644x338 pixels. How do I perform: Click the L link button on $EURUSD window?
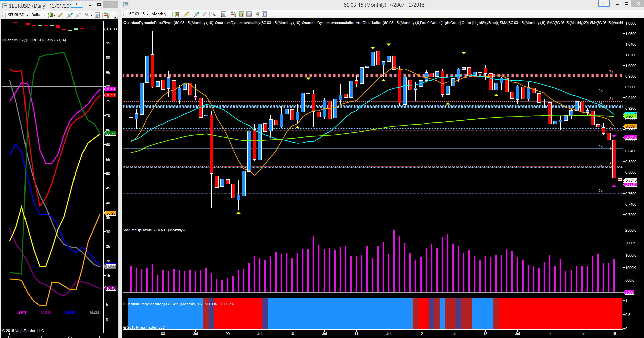[x=77, y=4]
